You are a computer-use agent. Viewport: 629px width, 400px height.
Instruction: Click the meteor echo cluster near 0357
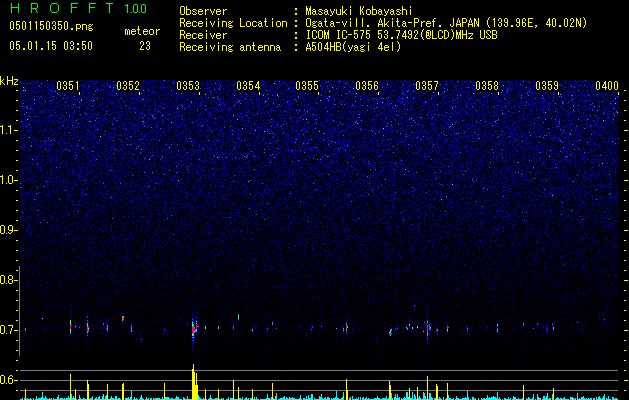[428, 329]
